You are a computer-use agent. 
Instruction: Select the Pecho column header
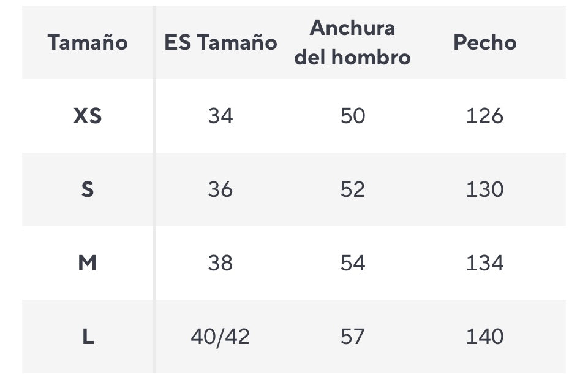[x=484, y=42]
